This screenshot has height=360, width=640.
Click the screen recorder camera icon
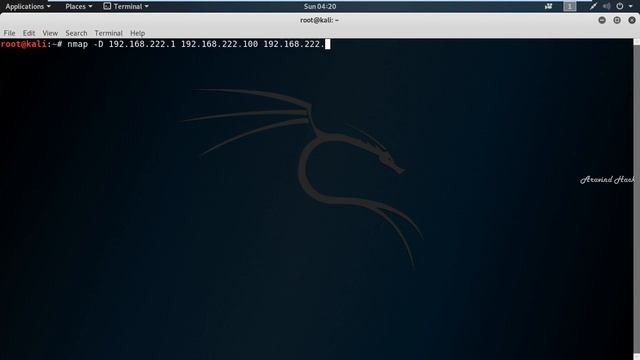coord(549,6)
